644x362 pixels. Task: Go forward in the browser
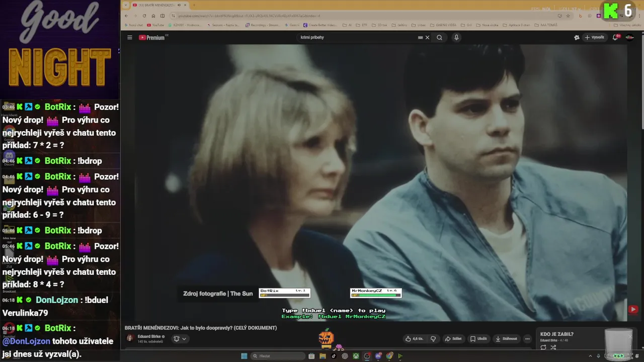pyautogui.click(x=135, y=16)
